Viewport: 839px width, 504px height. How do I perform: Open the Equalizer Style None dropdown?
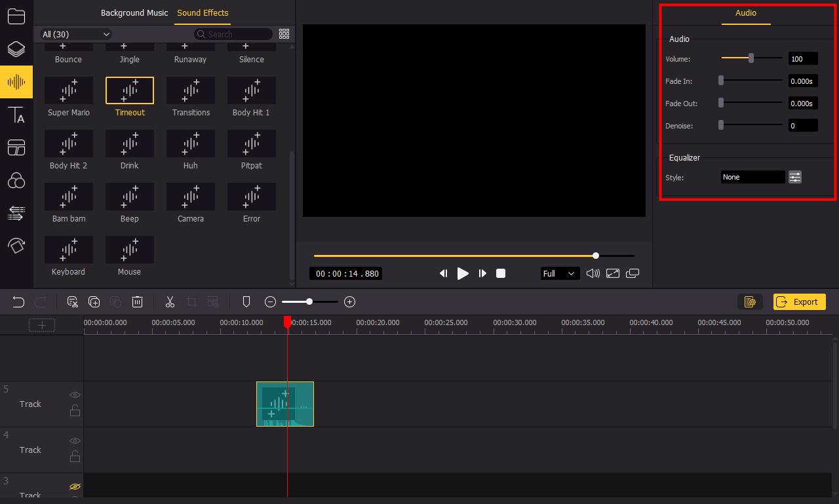[x=752, y=177]
